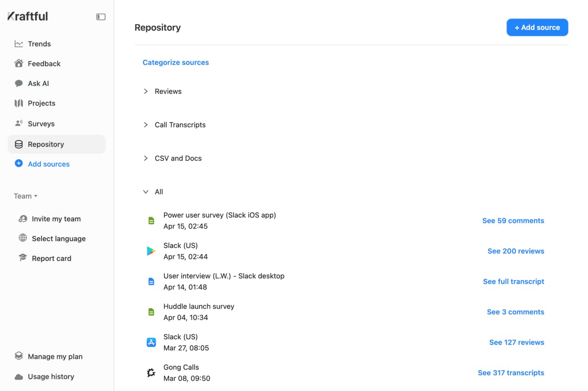The width and height of the screenshot is (588, 391).
Task: Open Manage my plan label
Action: click(55, 356)
